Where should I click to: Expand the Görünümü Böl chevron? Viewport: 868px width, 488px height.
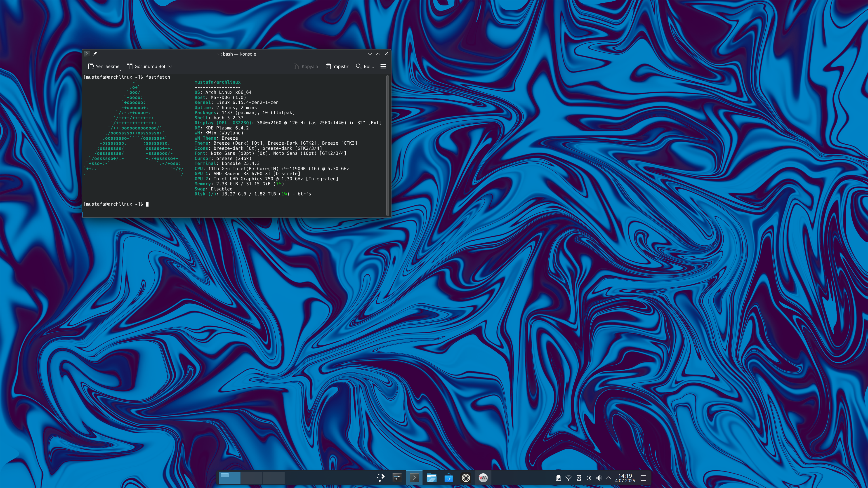click(x=170, y=66)
